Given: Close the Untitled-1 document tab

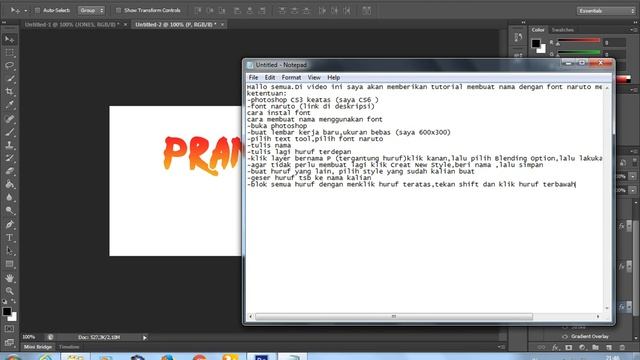Looking at the screenshot, I should coord(125,24).
